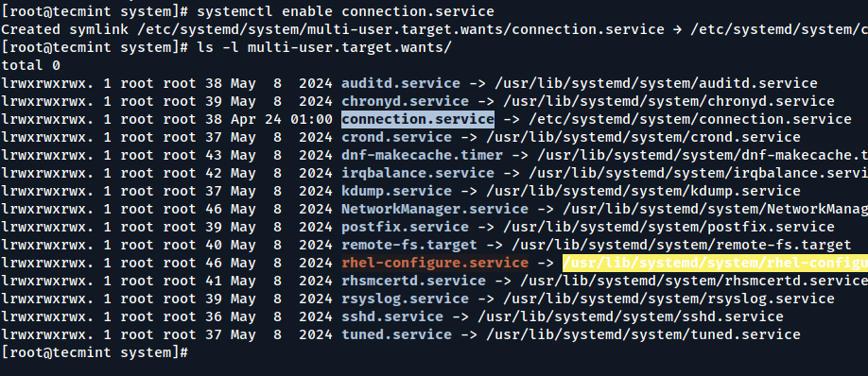Place cursor at the empty bottom prompt
The width and height of the screenshot is (868, 376).
194,352
